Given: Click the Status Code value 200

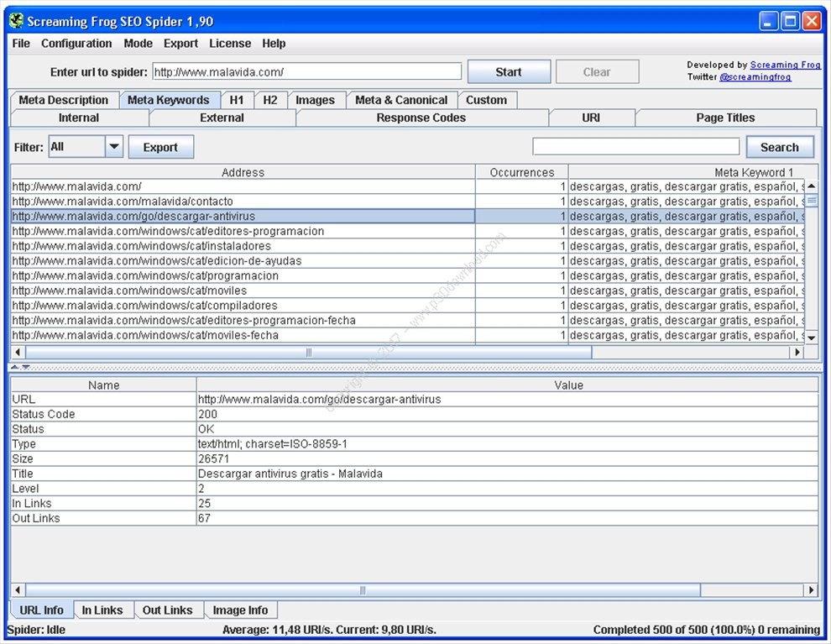Looking at the screenshot, I should click(x=208, y=414).
